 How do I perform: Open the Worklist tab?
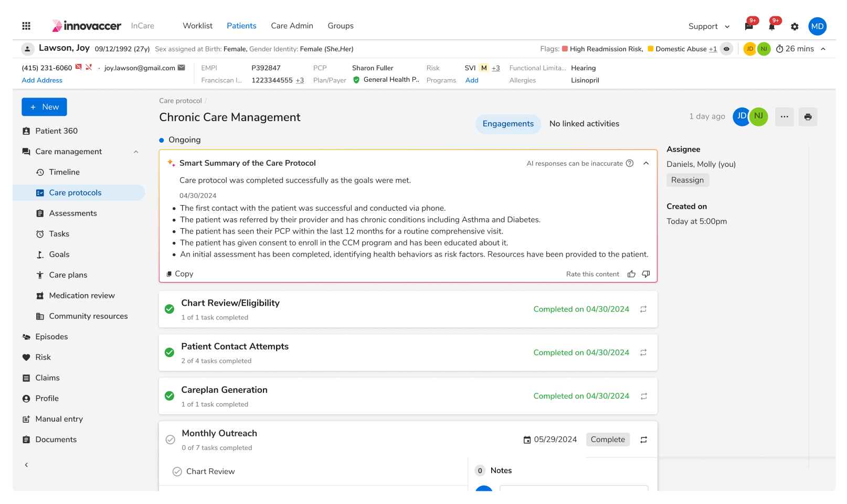(198, 26)
